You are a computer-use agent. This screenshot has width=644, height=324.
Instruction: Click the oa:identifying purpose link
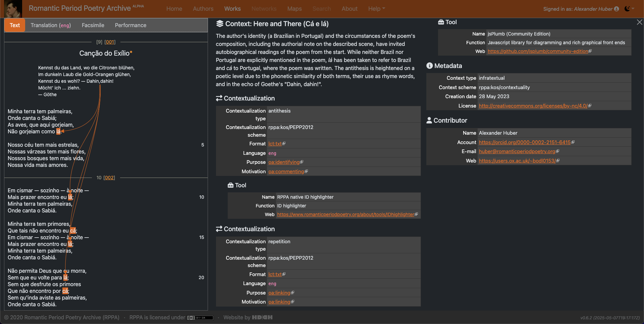click(x=284, y=162)
